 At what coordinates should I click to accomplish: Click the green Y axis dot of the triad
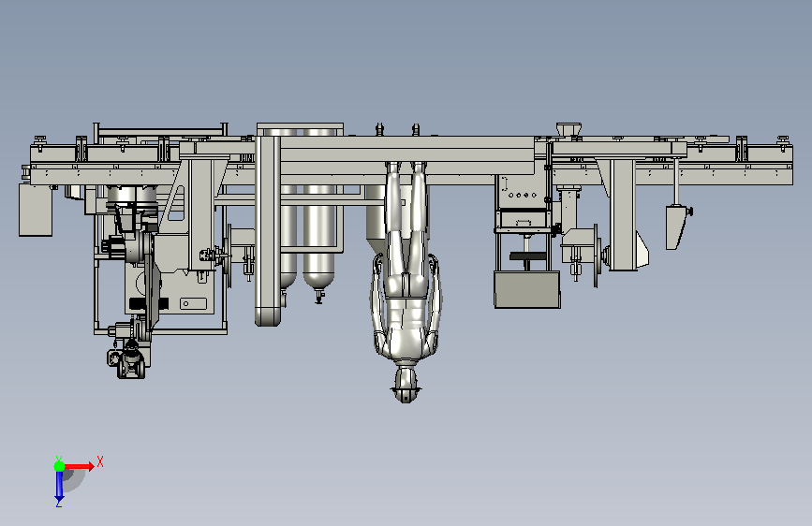click(x=59, y=466)
